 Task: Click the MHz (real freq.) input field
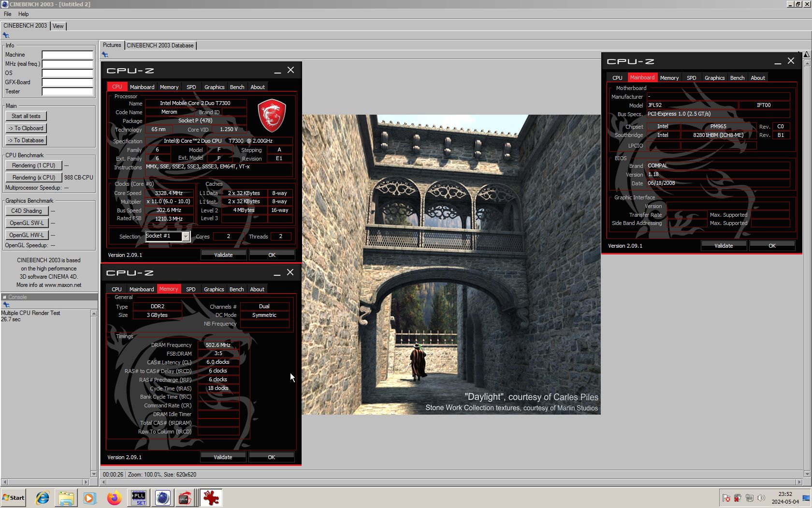click(67, 64)
